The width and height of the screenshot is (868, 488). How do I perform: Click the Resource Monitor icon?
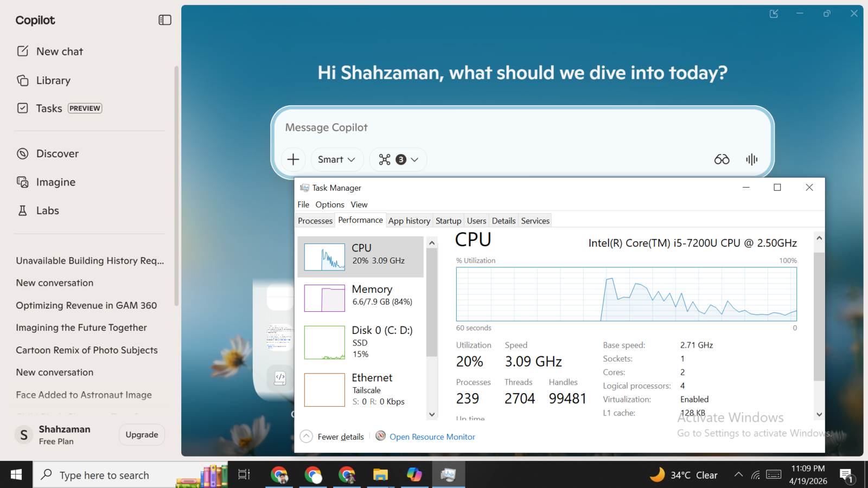pos(381,436)
